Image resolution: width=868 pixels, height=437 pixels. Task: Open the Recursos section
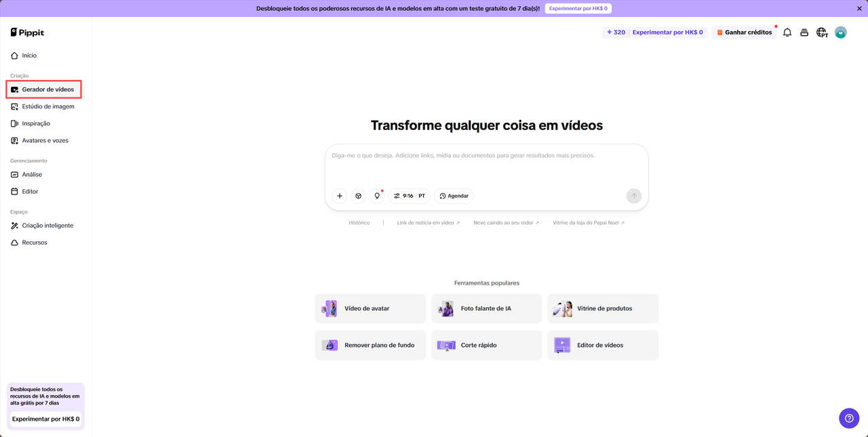[x=34, y=242]
